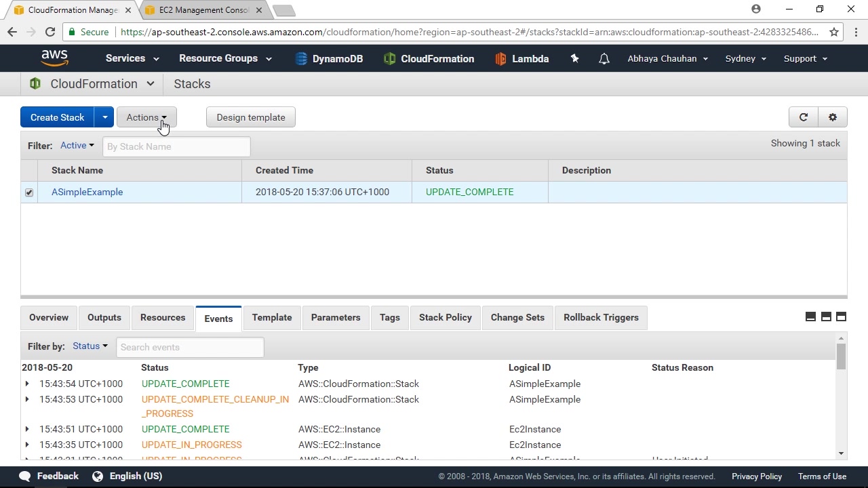The image size is (868, 488).
Task: Click the browser back arrow
Action: 12,32
